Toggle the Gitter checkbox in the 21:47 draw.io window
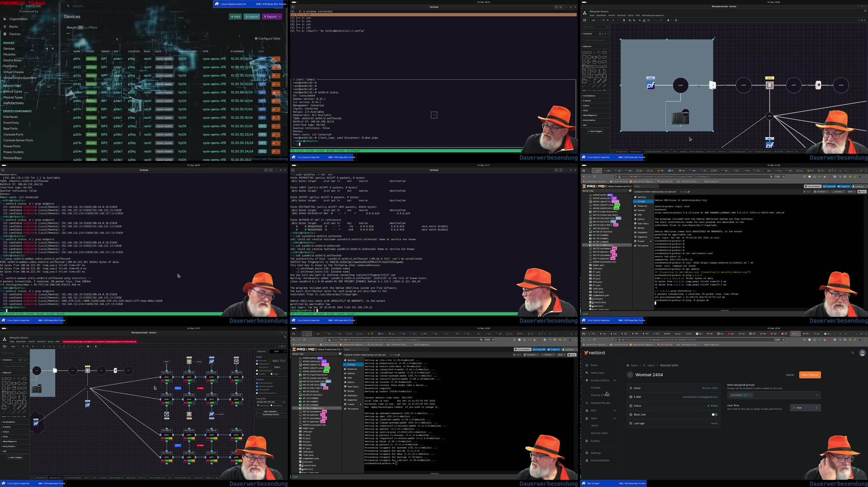The width and height of the screenshot is (868, 487). pyautogui.click(x=257, y=361)
